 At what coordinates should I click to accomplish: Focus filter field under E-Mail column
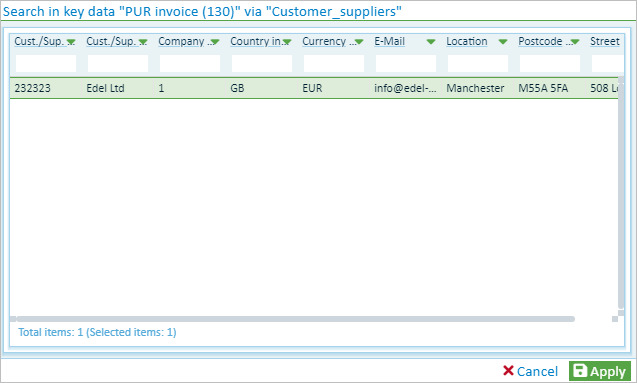pyautogui.click(x=405, y=64)
